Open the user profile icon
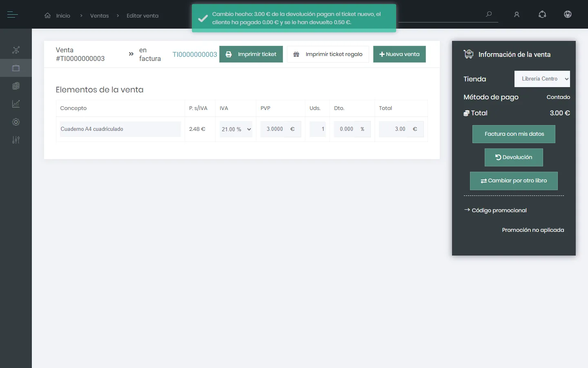The width and height of the screenshot is (588, 368). [517, 14]
